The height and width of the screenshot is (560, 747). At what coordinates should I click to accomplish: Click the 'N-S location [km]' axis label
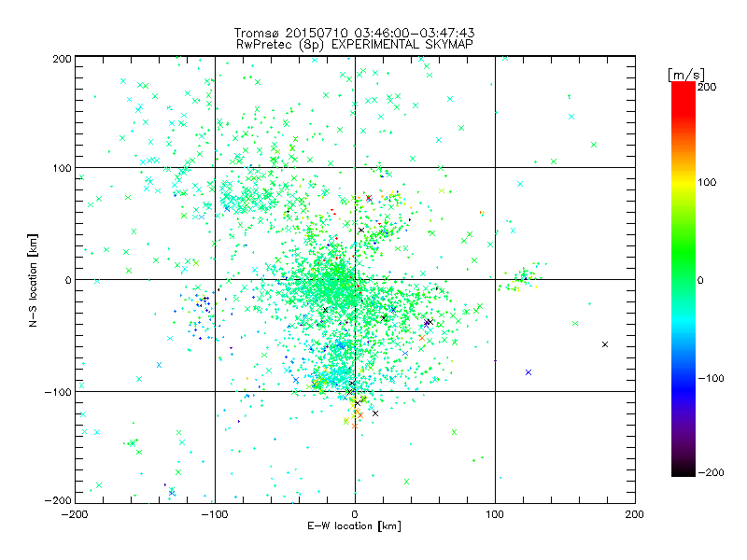point(33,280)
